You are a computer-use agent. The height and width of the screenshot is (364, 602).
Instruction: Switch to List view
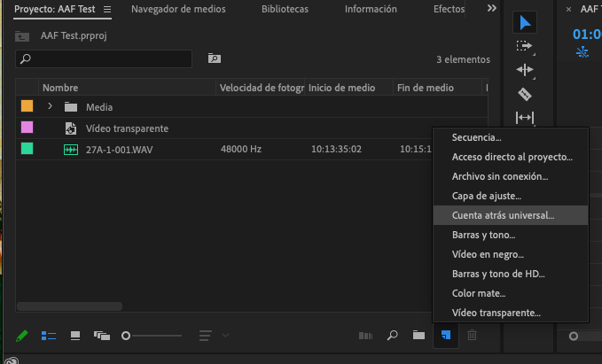pyautogui.click(x=49, y=336)
